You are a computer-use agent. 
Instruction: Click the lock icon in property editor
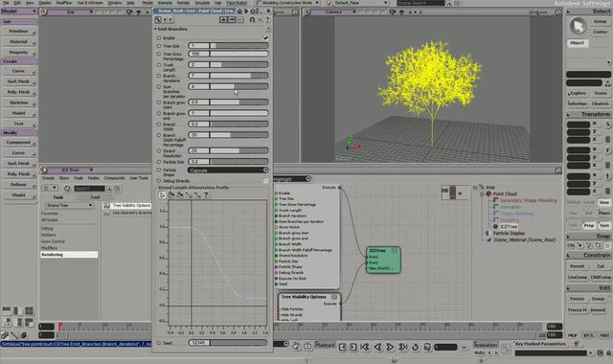click(x=252, y=20)
